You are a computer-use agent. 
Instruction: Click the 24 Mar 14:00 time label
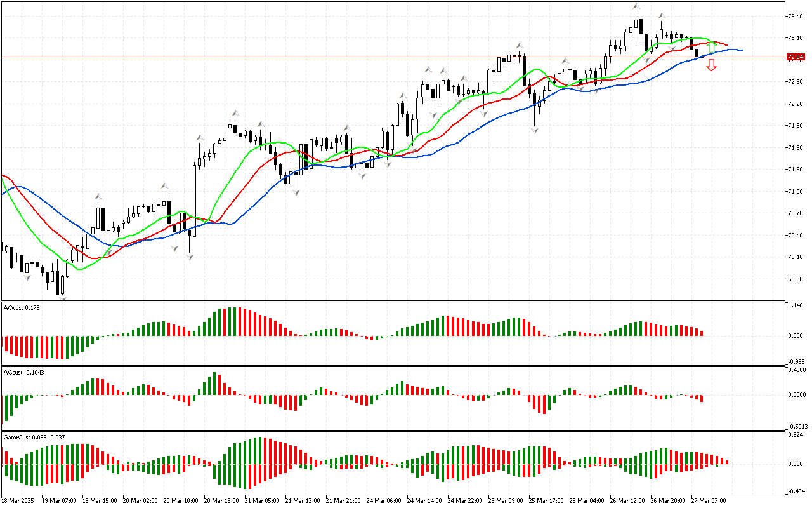[x=424, y=501]
